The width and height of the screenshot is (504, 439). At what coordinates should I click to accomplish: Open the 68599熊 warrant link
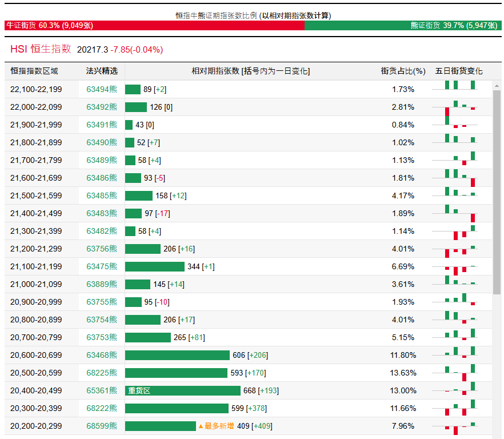click(x=102, y=426)
